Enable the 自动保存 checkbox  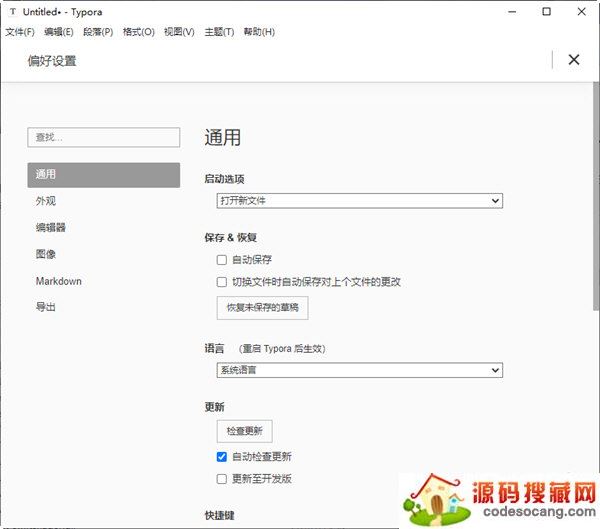point(222,260)
